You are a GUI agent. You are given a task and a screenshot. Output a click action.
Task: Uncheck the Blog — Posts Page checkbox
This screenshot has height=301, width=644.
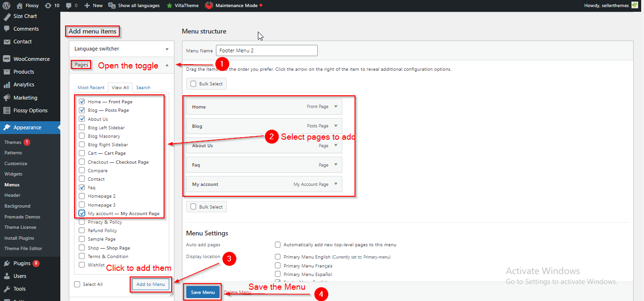pos(82,110)
